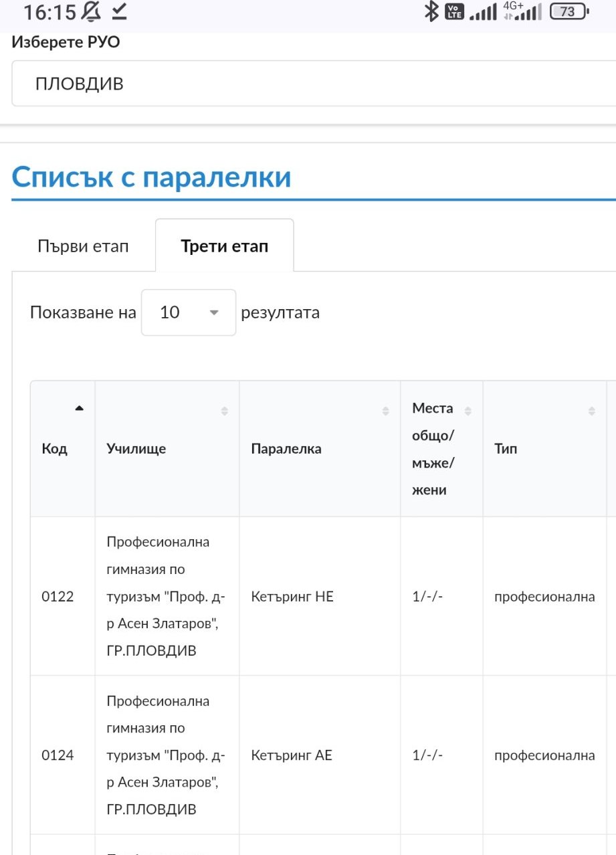Image resolution: width=616 pixels, height=855 pixels.
Task: Tap the 16:15 clock in status bar
Action: [49, 12]
